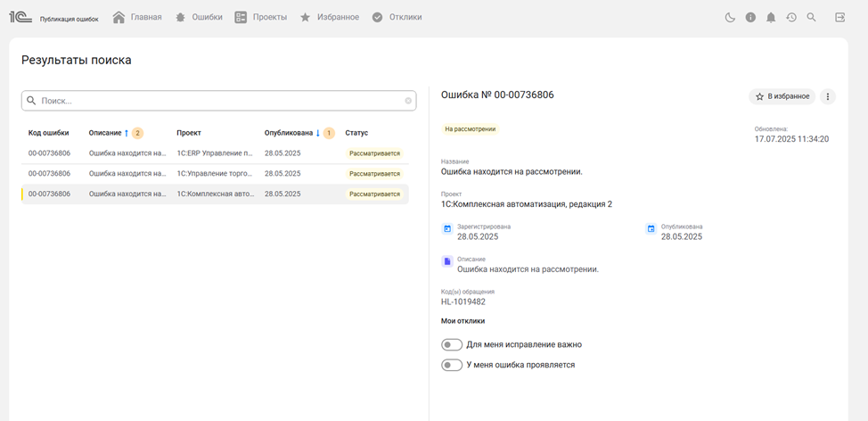The image size is (868, 421).
Task: Click the 'В избранное' button
Action: 782,96
